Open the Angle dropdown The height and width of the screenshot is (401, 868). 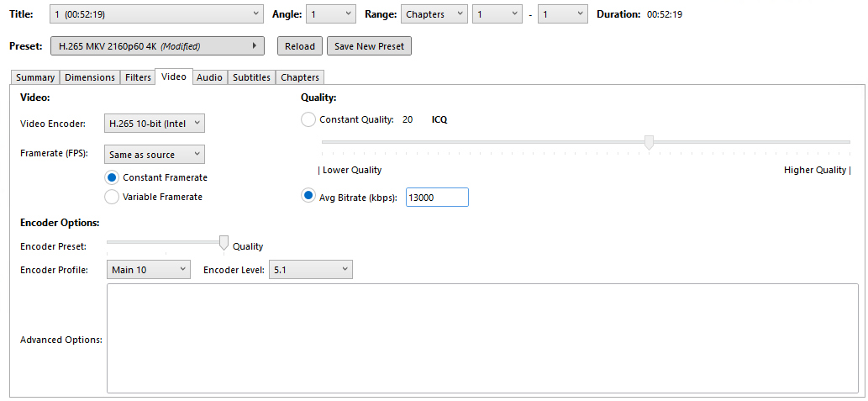pyautogui.click(x=331, y=14)
